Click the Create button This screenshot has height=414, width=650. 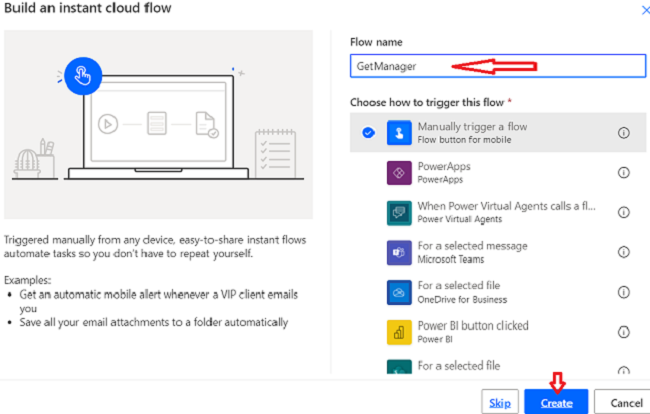pos(556,402)
